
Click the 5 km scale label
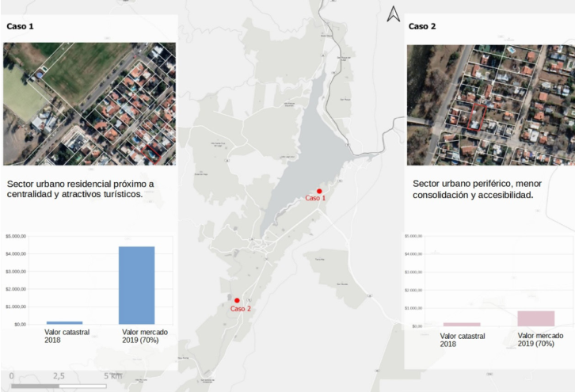[x=112, y=375]
